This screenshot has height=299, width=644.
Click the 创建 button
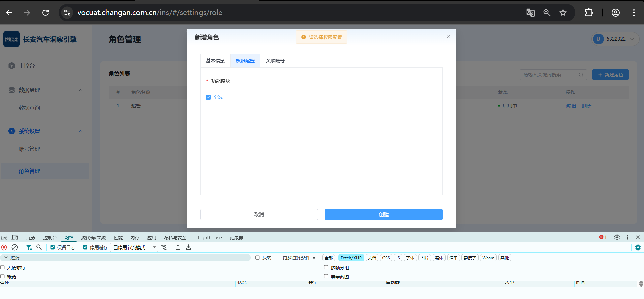click(384, 214)
